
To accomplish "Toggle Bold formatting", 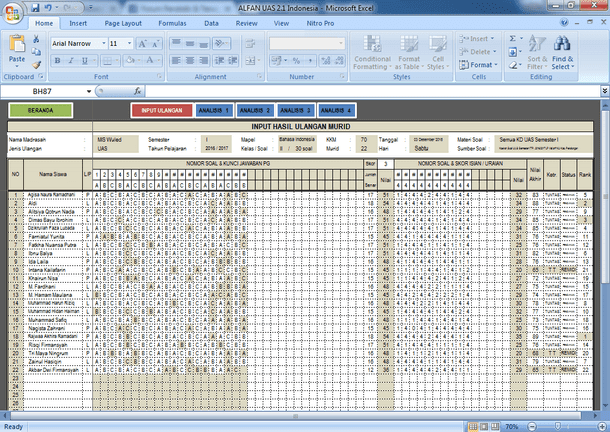I will (x=58, y=60).
